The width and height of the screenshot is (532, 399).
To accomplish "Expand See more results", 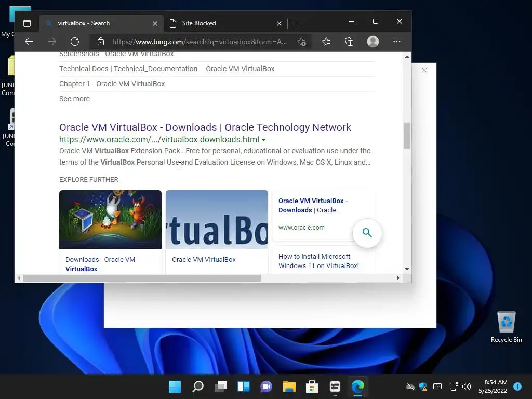I will [74, 99].
